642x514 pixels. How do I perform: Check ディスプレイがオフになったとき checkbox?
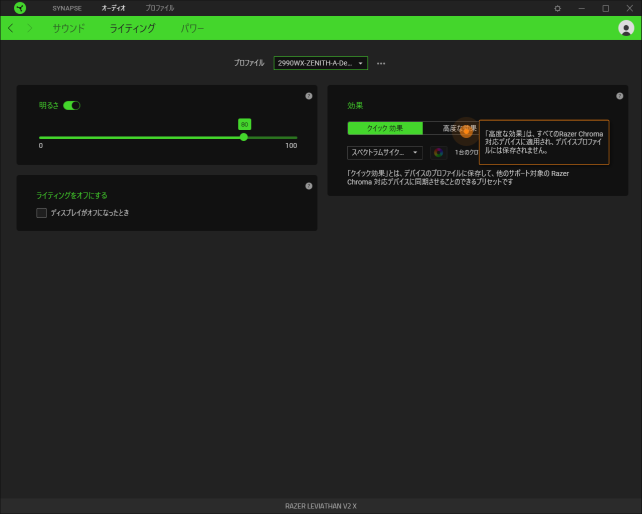point(41,213)
